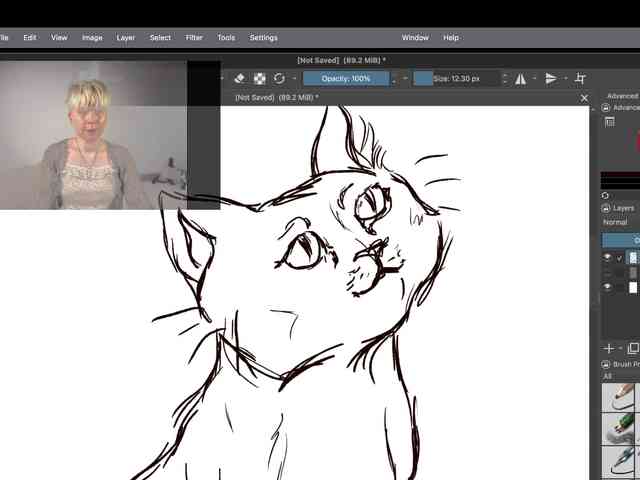Open the Layer menu
Viewport: 640px width, 480px height.
click(125, 38)
